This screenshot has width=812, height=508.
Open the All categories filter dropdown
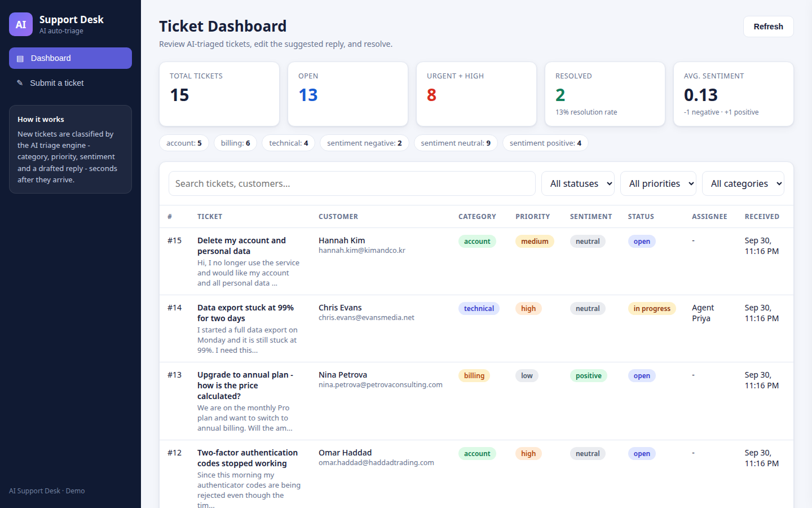(x=743, y=183)
